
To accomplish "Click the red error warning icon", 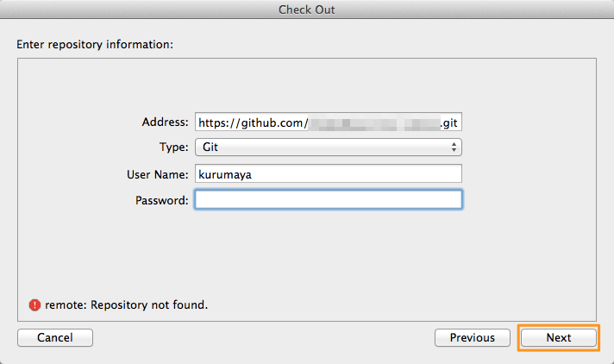I will click(x=34, y=304).
